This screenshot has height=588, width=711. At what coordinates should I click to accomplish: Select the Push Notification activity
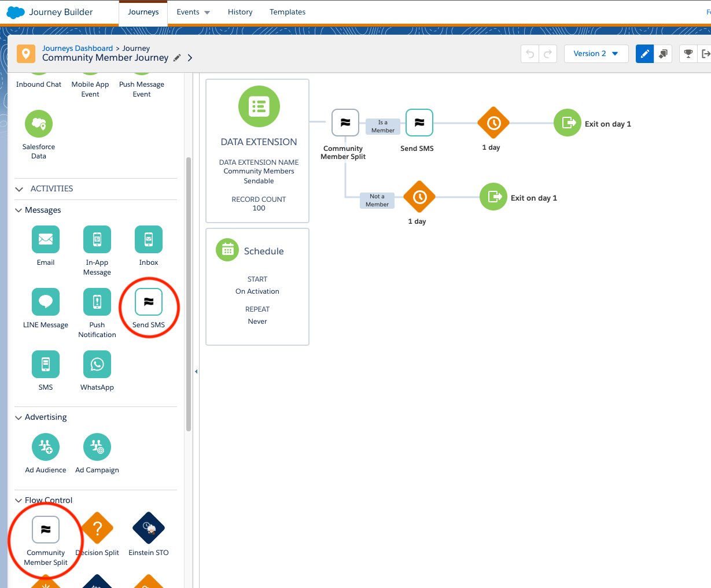[97, 302]
